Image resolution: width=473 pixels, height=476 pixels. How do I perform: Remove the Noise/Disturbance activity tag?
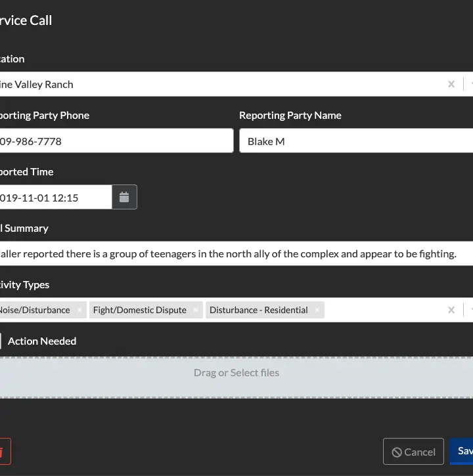[x=79, y=310]
